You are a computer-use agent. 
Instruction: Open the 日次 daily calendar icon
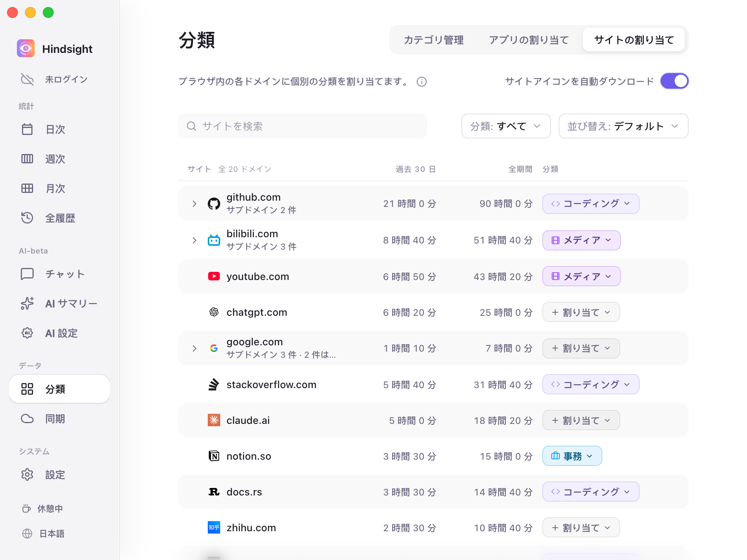[27, 129]
